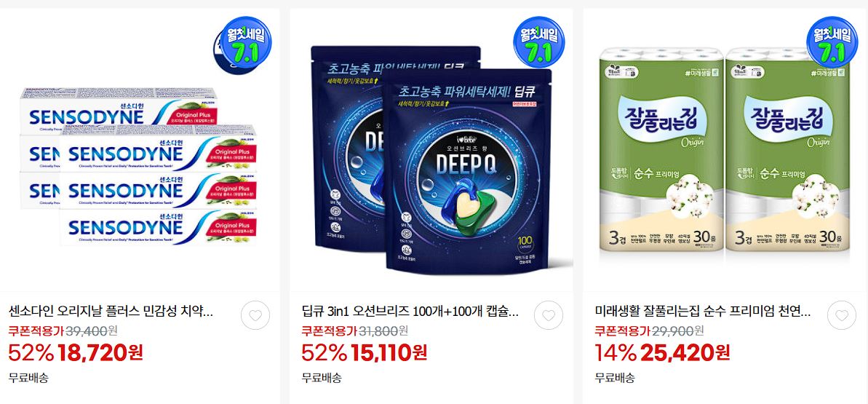Image resolution: width=868 pixels, height=404 pixels.
Task: Click the 무료배송 label under toilet paper
Action: (x=615, y=378)
